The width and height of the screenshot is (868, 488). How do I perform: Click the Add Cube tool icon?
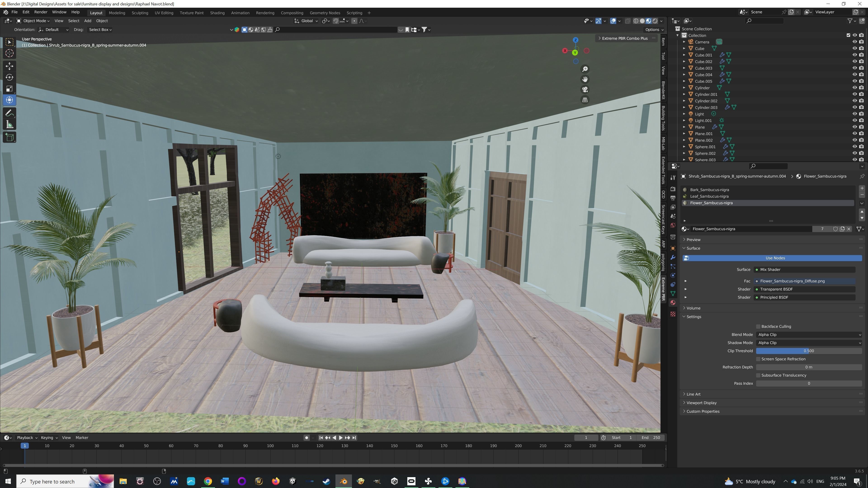point(9,137)
